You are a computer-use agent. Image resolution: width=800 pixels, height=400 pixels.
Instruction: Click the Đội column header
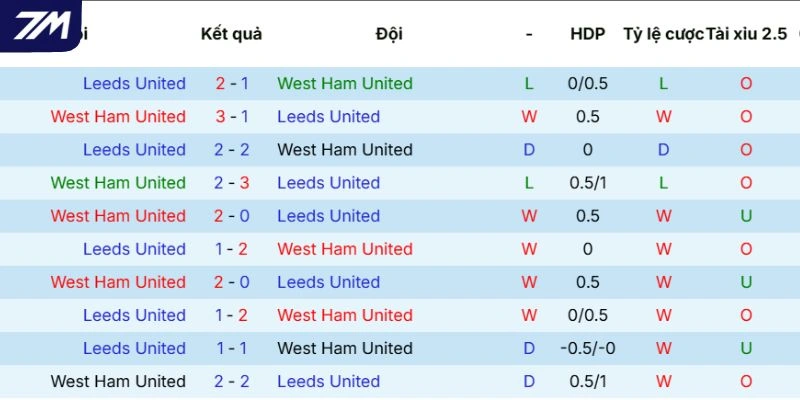[x=389, y=34]
